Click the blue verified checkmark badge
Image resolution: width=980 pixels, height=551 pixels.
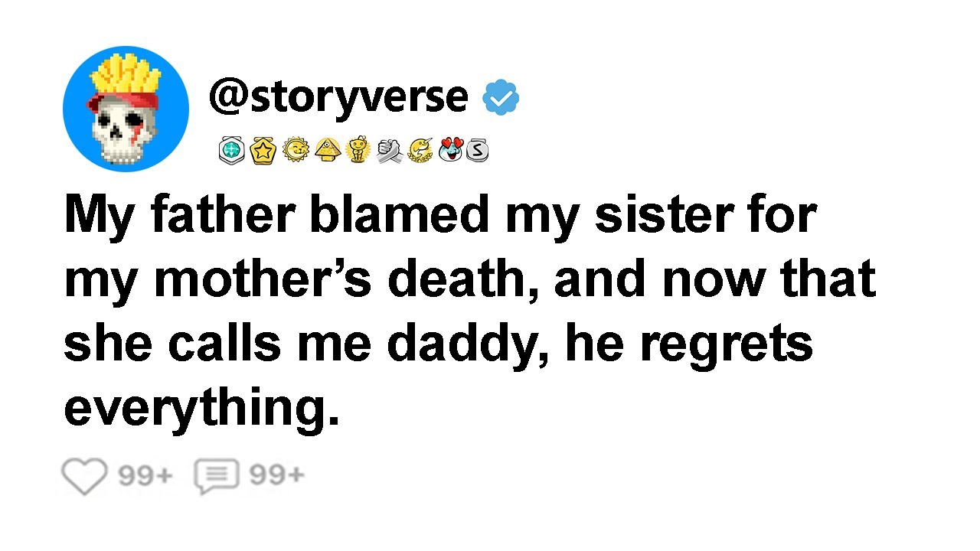[x=501, y=98]
